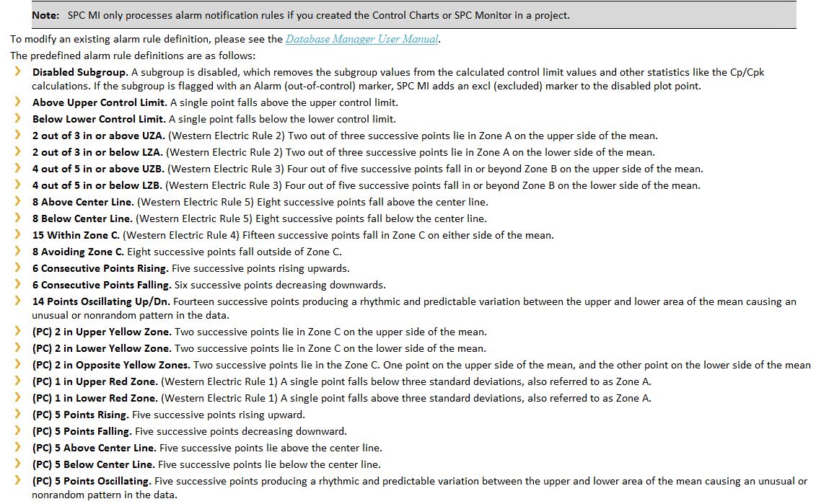816x504 pixels.
Task: Click the 8 Below Center Line heading
Action: click(x=82, y=218)
